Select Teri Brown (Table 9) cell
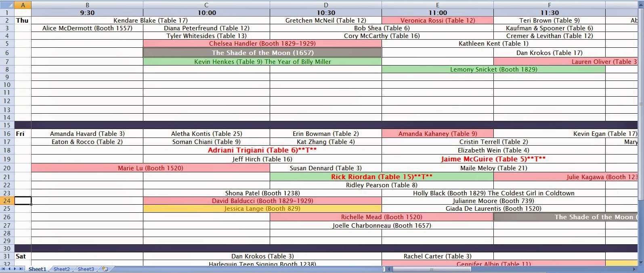This screenshot has height=273, width=644. (550, 20)
